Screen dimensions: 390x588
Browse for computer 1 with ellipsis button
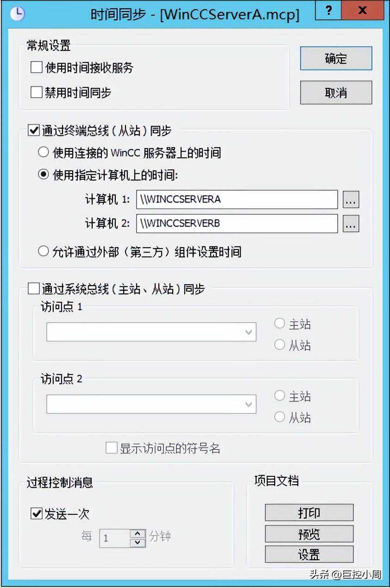point(351,200)
